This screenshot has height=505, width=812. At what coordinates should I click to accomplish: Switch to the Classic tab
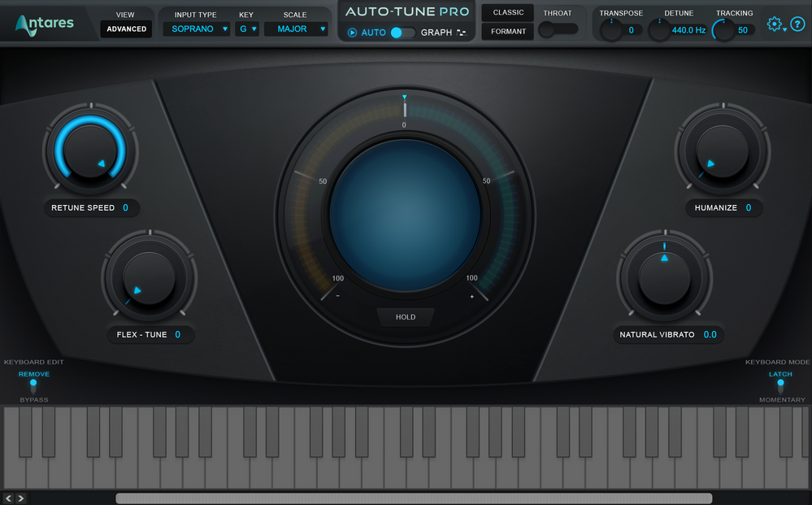507,12
